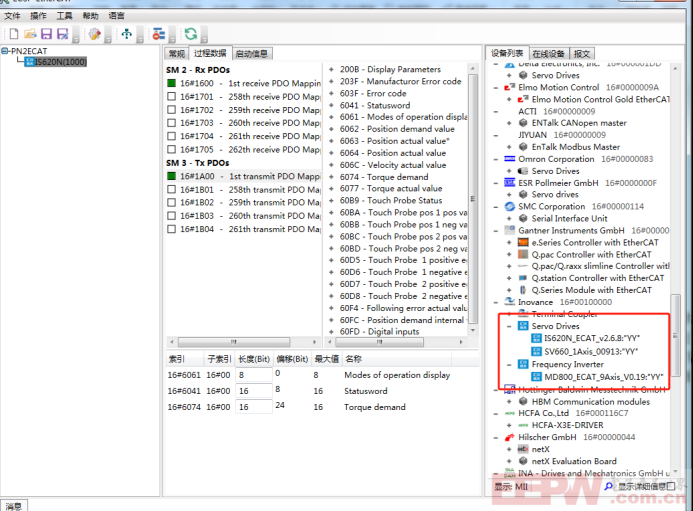This screenshot has height=511, width=693.
Task: Switch to the 报文 tab
Action: (582, 53)
